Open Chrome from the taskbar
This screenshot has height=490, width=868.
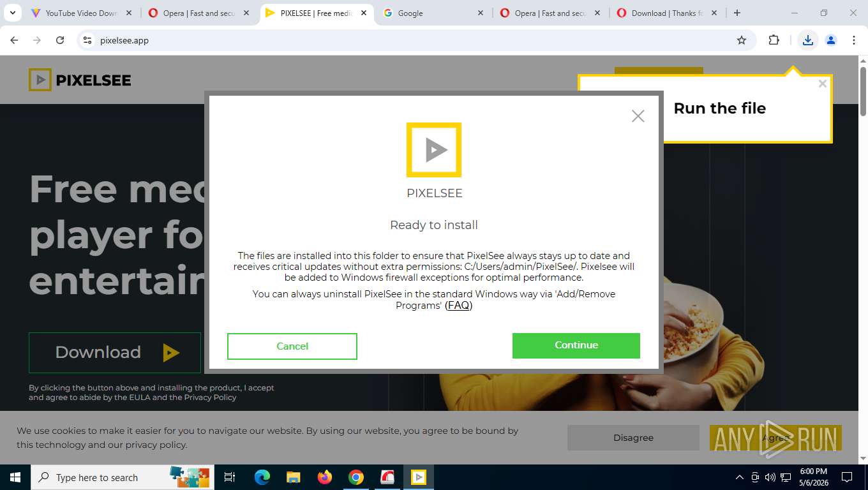pos(356,477)
